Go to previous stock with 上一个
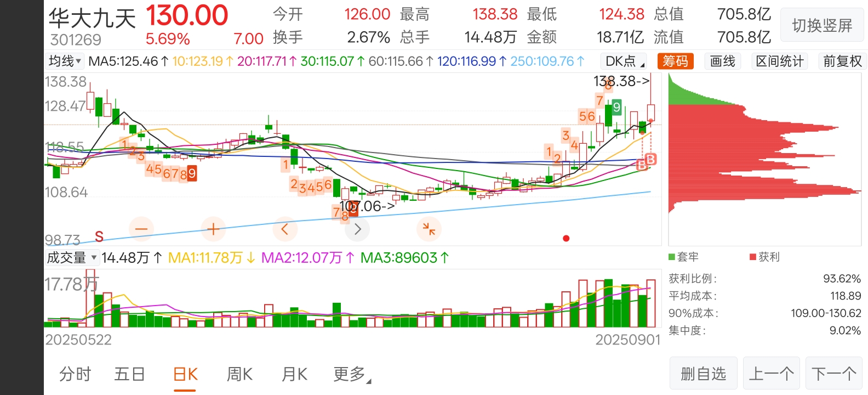The width and height of the screenshot is (868, 395). (x=772, y=374)
